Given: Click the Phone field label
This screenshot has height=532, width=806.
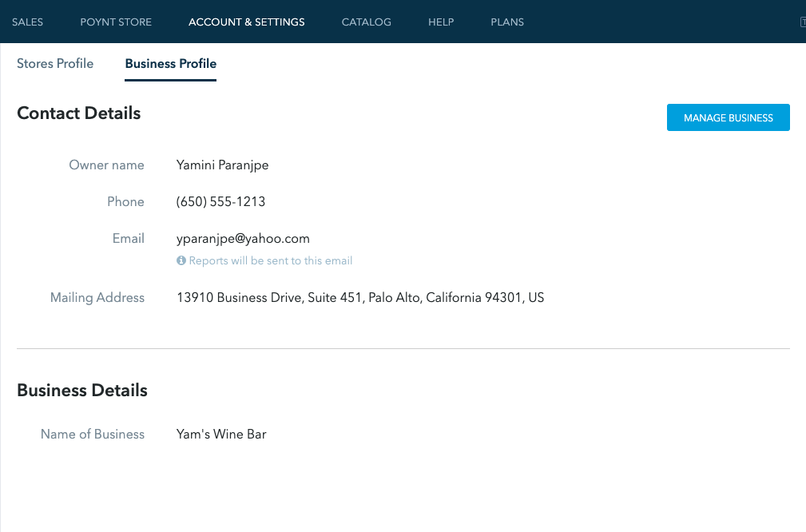Looking at the screenshot, I should click(125, 201).
